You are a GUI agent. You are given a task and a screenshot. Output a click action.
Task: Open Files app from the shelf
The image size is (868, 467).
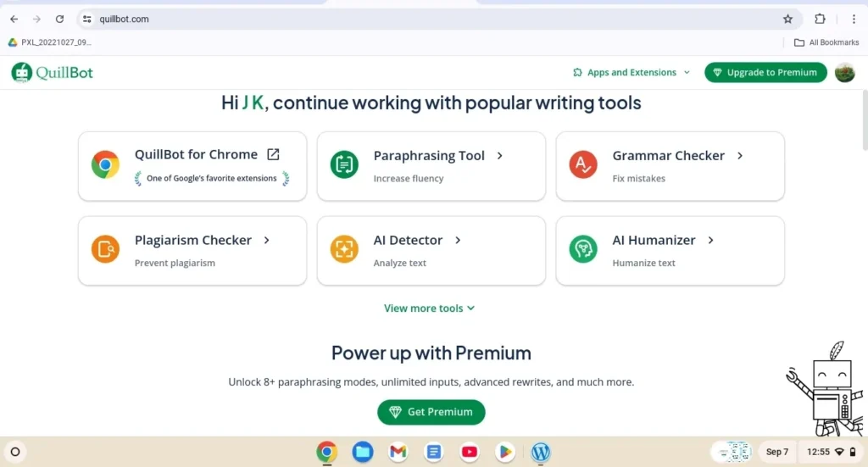coord(363,452)
